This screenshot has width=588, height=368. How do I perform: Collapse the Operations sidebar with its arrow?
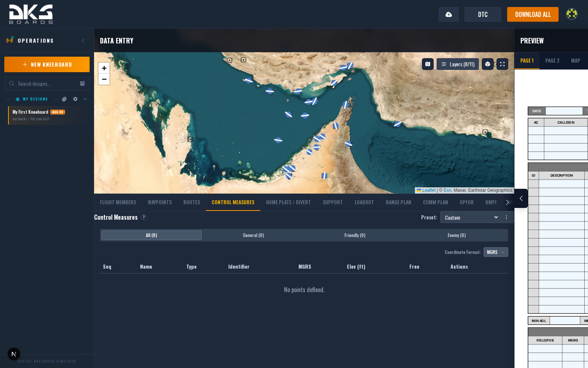[83, 40]
